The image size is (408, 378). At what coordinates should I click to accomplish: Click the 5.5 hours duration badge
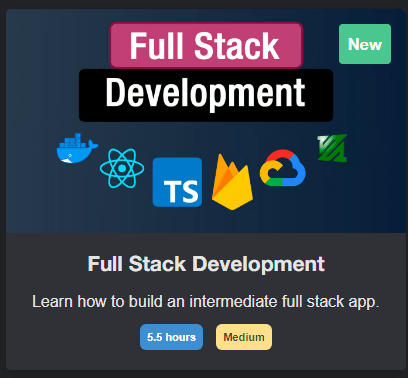[171, 337]
